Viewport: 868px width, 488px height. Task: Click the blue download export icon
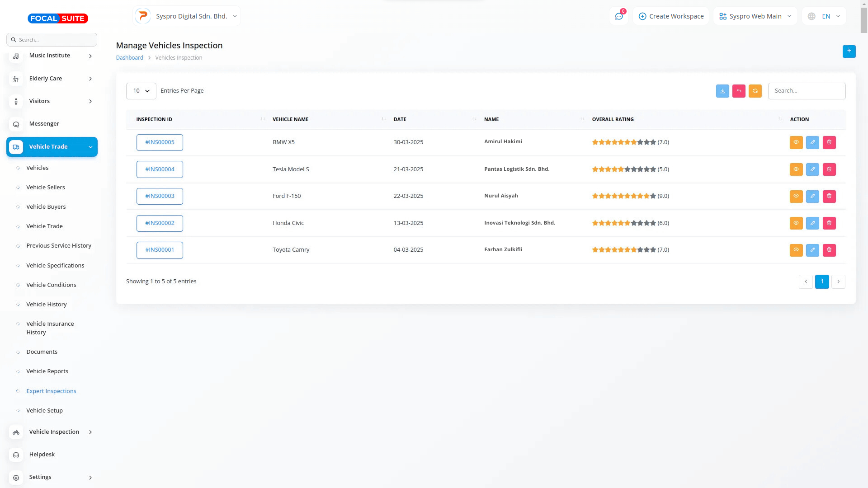722,91
